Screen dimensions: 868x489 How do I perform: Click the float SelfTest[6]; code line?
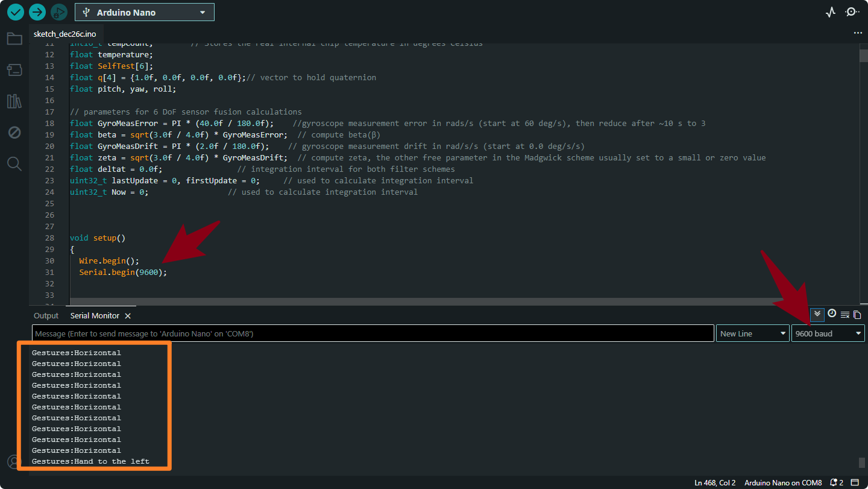pyautogui.click(x=112, y=66)
